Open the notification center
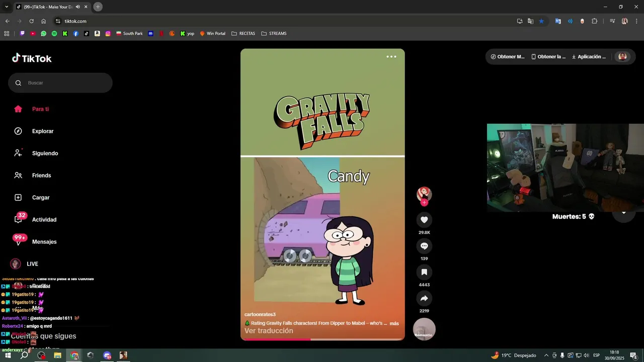The image size is (644, 362). click(x=633, y=355)
